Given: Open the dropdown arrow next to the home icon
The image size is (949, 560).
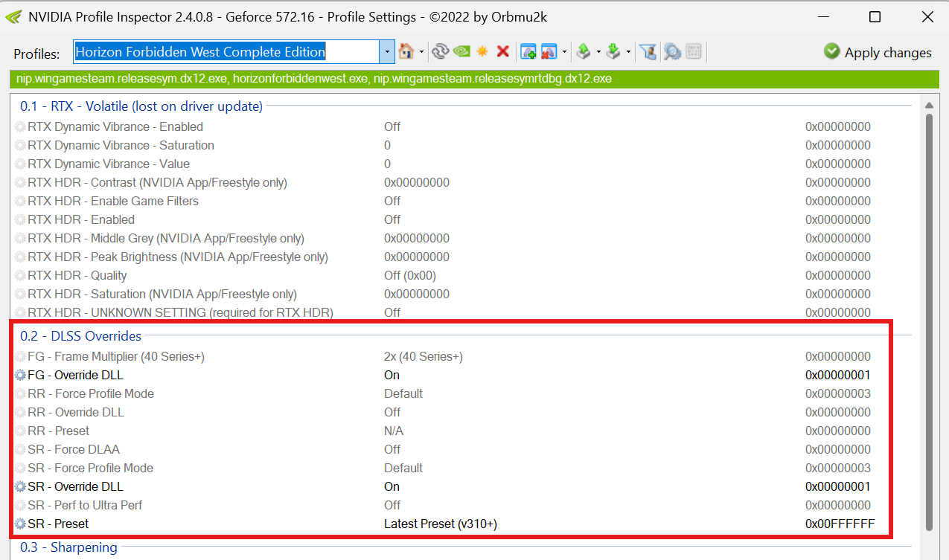Looking at the screenshot, I should pos(422,52).
